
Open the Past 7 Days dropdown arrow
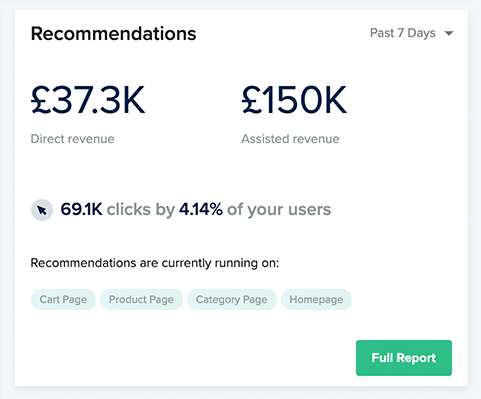click(x=449, y=33)
